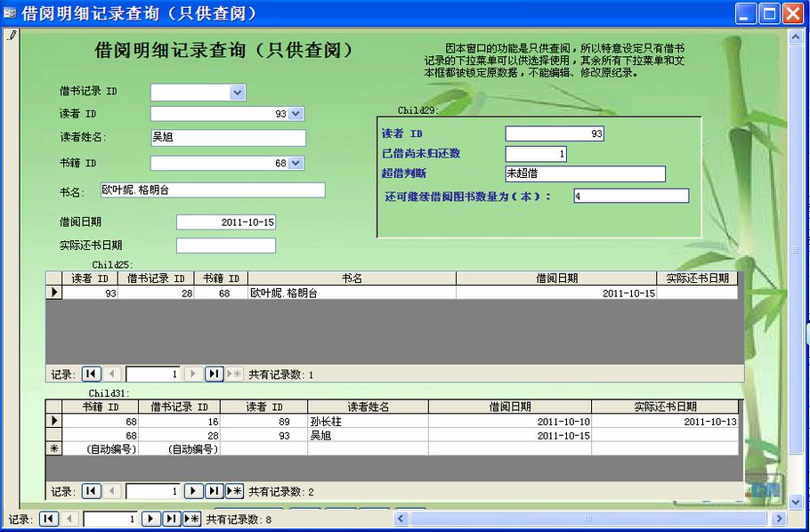
Task: Add new record in Child31 navigator
Action: pyautogui.click(x=234, y=491)
